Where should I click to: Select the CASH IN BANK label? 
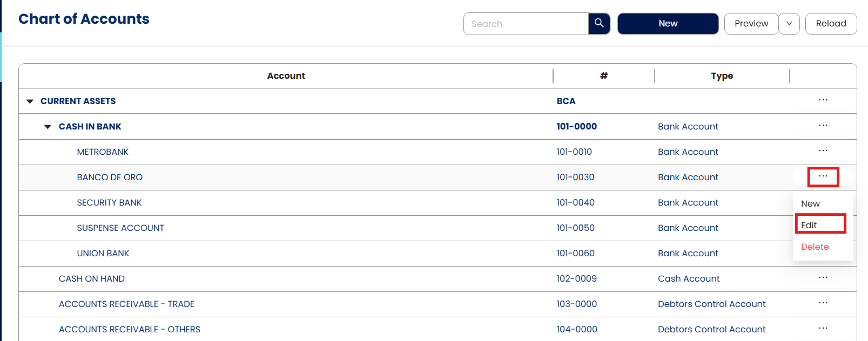[x=90, y=127]
